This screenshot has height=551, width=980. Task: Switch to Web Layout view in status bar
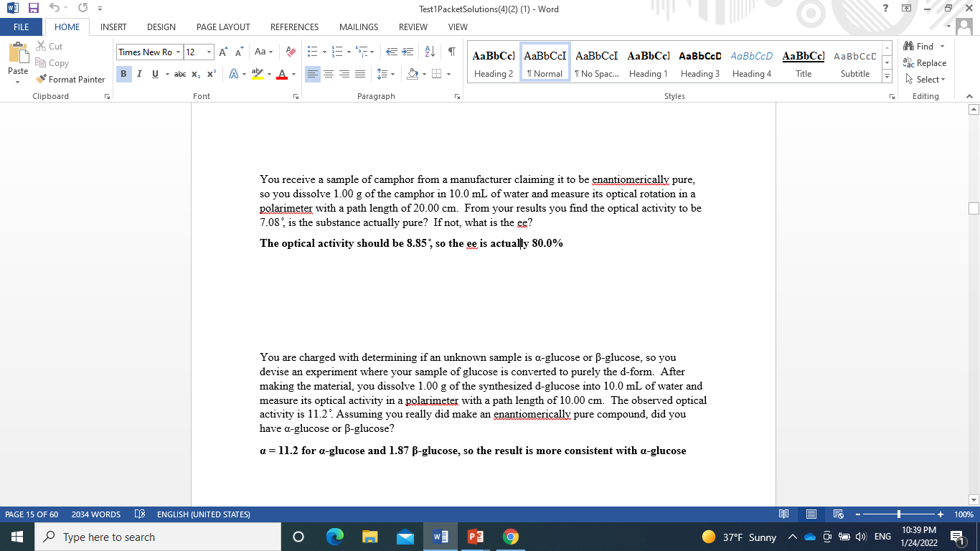[x=837, y=514]
